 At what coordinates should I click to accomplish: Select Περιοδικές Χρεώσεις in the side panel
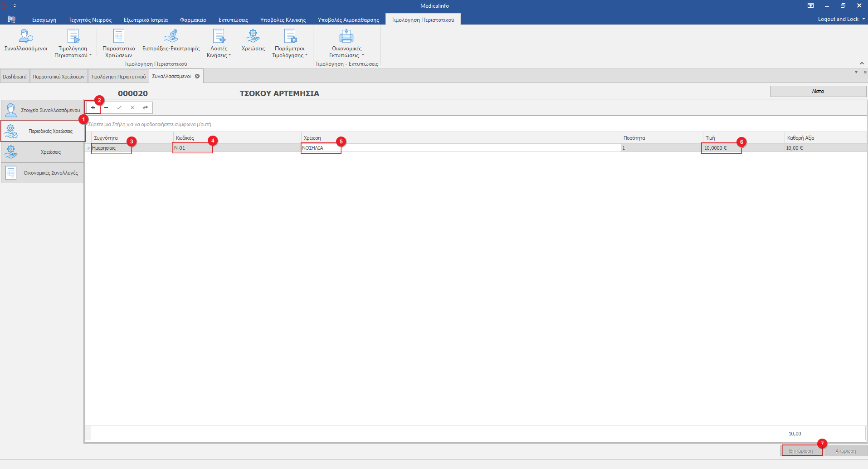43,131
